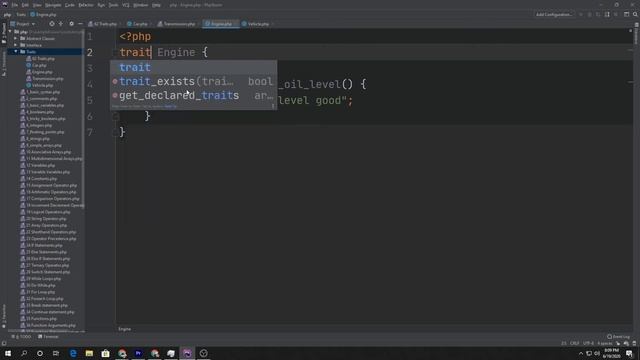640x360 pixels.
Task: Open File Explorer from the taskbar
Action: click(x=89, y=353)
